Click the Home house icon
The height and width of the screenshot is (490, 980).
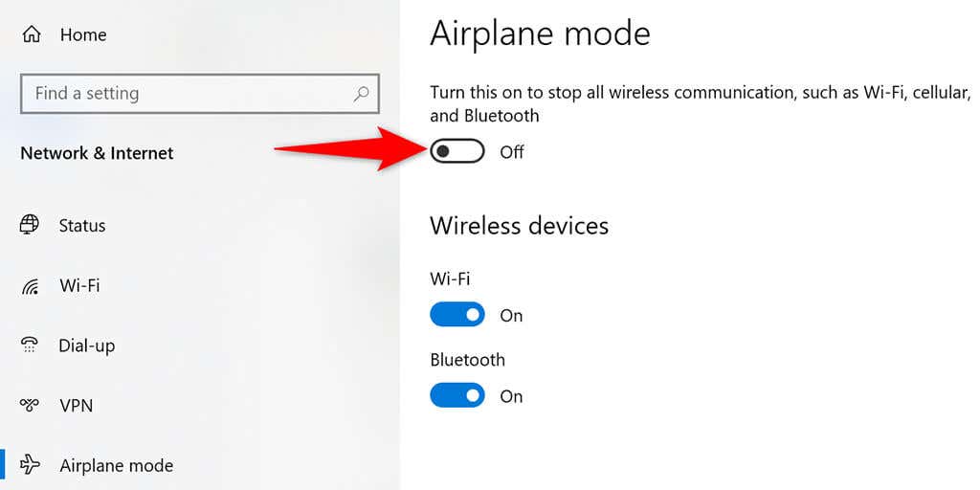tap(32, 34)
